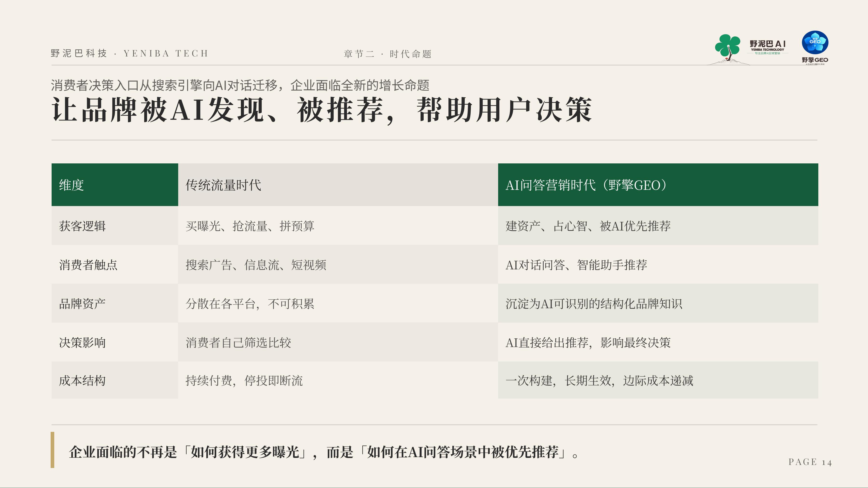Image resolution: width=868 pixels, height=488 pixels.
Task: Click cell AI直接给出推荐，影响最终决策
Action: 658,342
